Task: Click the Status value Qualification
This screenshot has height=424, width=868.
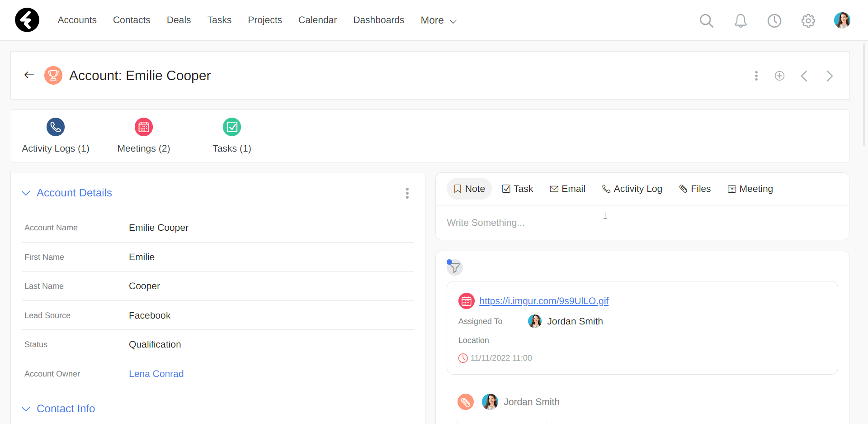Action: (x=155, y=344)
